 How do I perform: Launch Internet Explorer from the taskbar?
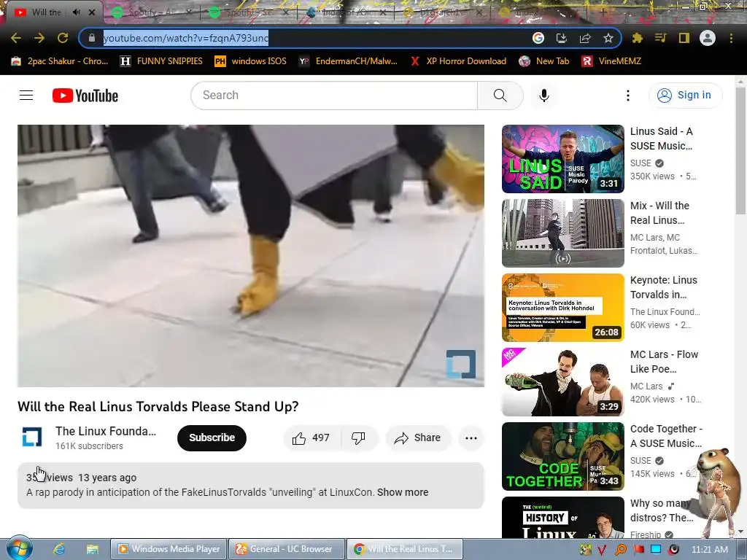point(59,549)
